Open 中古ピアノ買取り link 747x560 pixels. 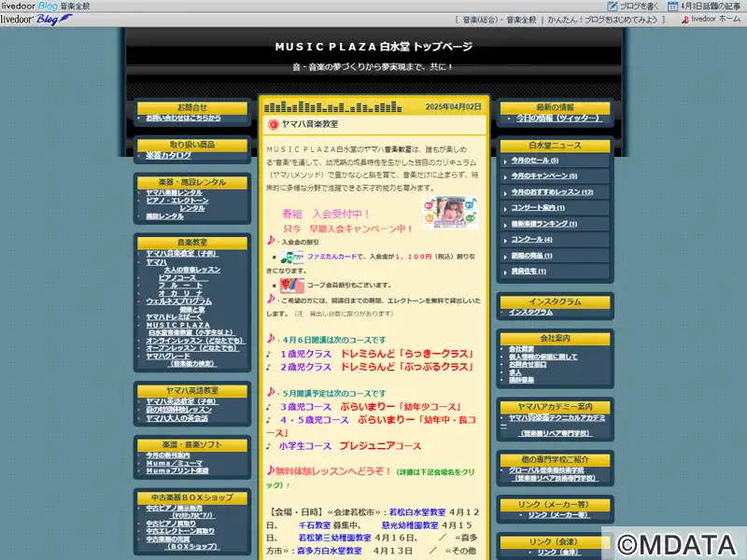[171, 524]
